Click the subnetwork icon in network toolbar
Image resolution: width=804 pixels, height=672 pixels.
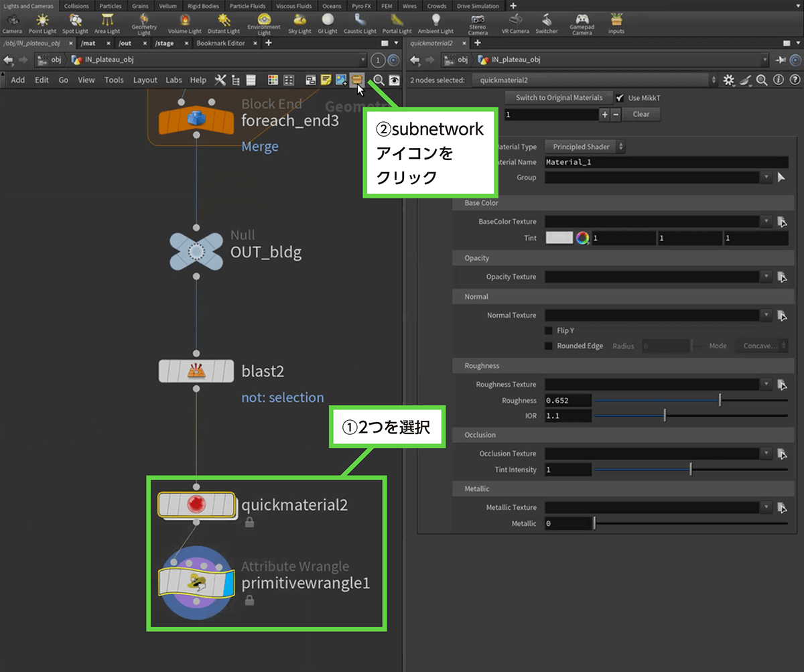point(358,80)
